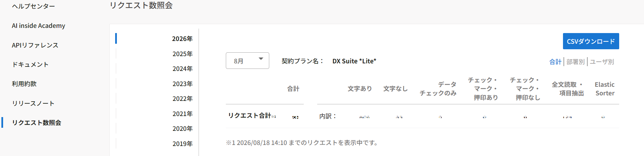Go to APIリファレンス page
The width and height of the screenshot is (644, 156).
[x=35, y=45]
